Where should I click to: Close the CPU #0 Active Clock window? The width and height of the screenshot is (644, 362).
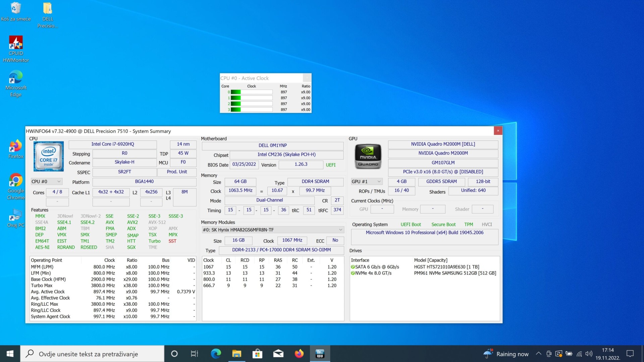coord(307,78)
